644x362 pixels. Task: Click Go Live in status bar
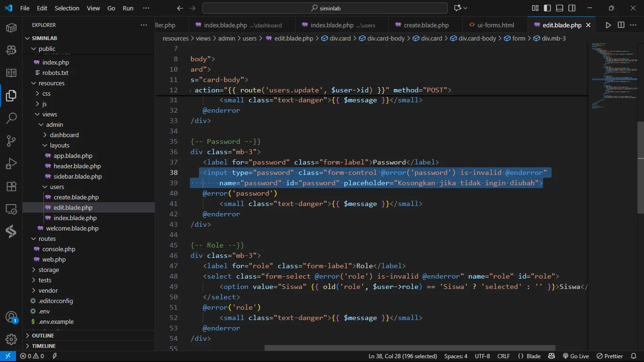(x=575, y=356)
